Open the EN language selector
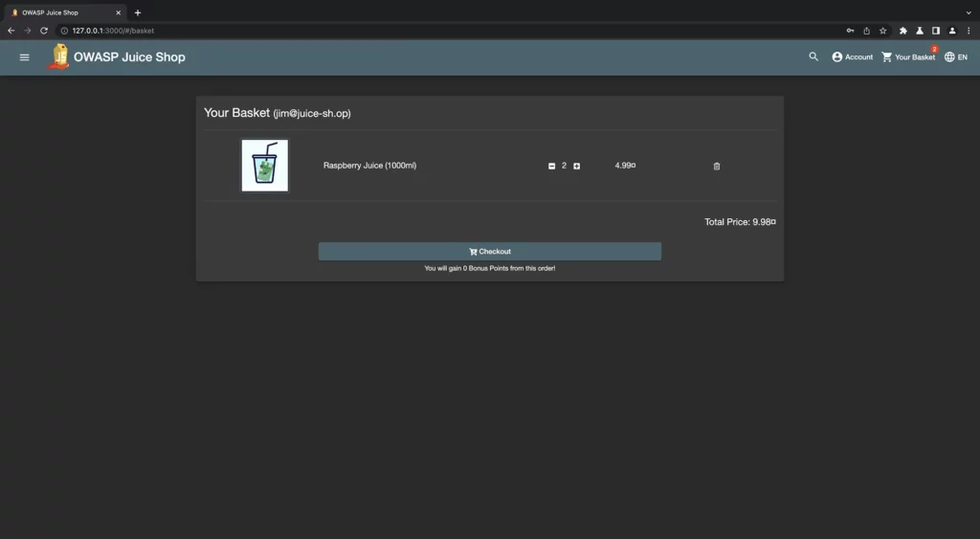This screenshot has height=539, width=980. tap(956, 56)
